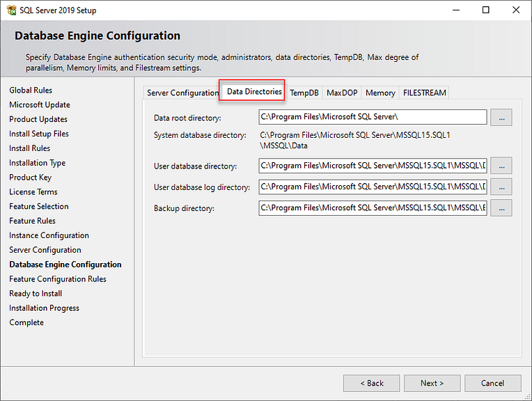532x401 pixels.
Task: Select Complete step in sidebar
Action: click(x=26, y=322)
